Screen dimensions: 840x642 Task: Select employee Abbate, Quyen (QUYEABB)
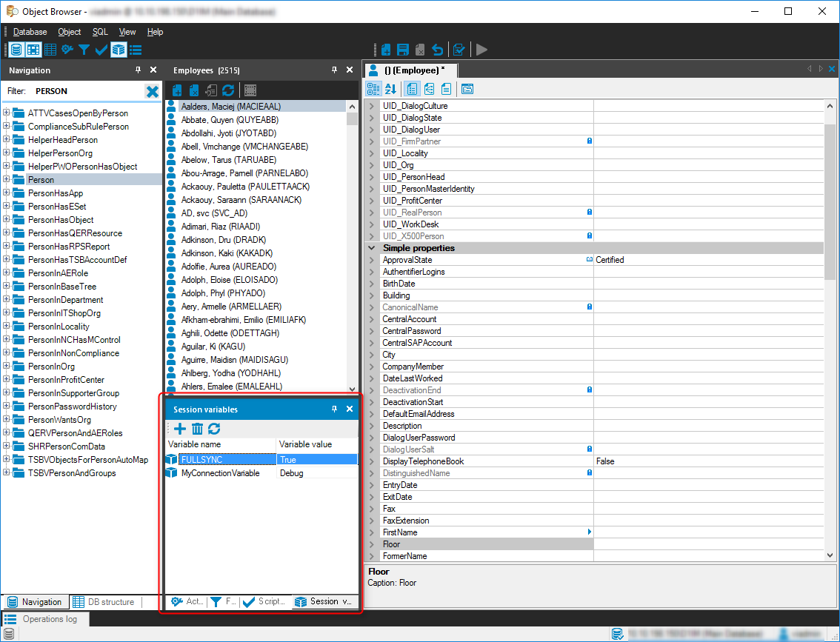[x=230, y=120]
